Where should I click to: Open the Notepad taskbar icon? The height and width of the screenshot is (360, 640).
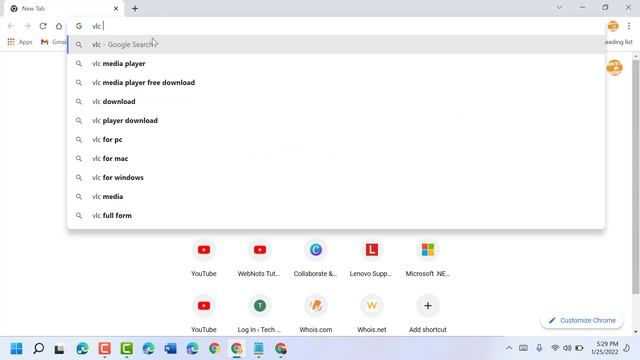point(258,349)
